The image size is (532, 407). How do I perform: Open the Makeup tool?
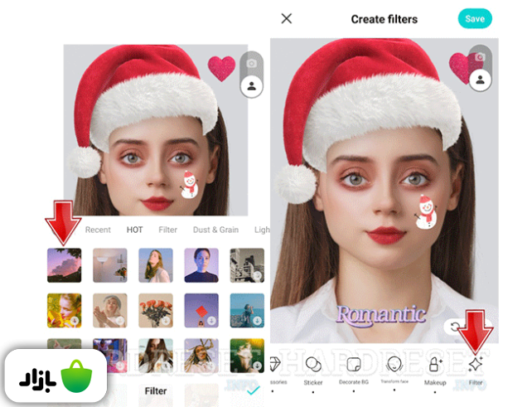[x=436, y=365]
